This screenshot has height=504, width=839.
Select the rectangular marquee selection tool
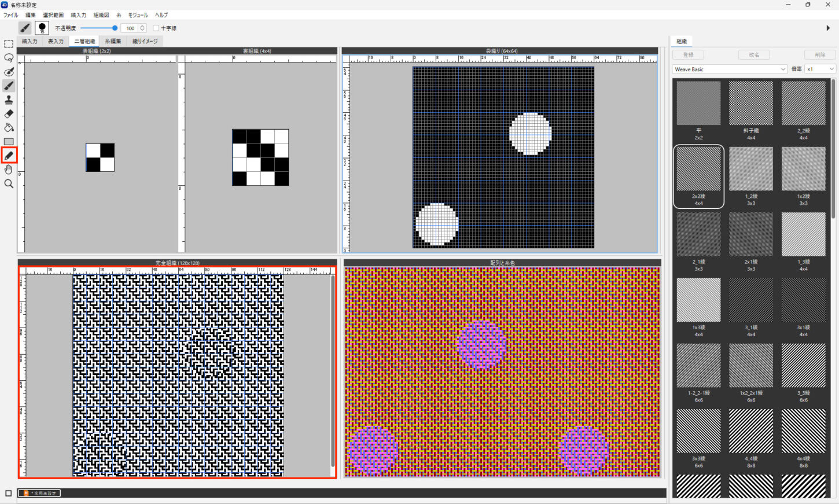coord(9,44)
